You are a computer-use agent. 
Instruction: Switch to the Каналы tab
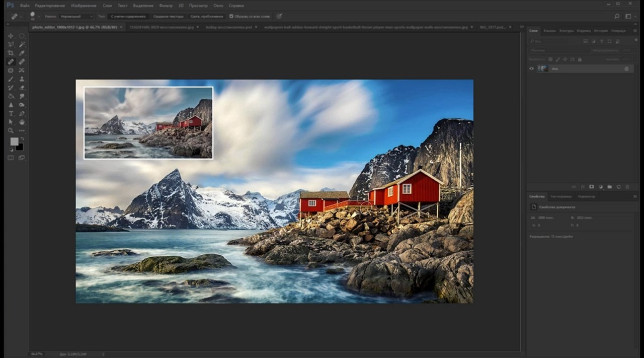pos(549,31)
